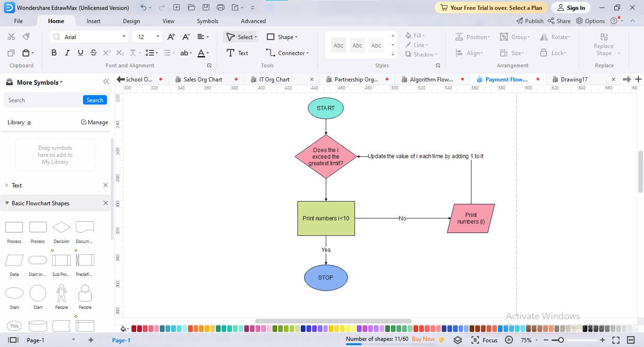Toggle Underline formatting
This screenshot has width=644, height=347.
(81, 53)
